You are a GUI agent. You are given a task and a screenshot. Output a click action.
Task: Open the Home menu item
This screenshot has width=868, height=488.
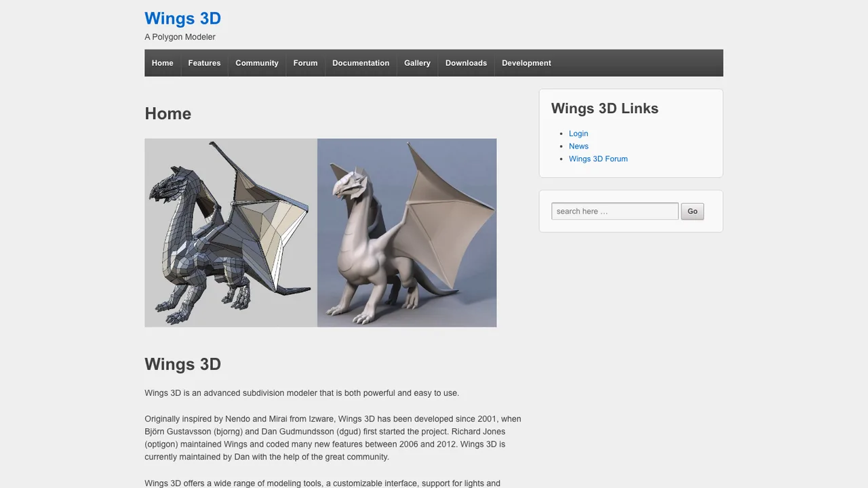coord(163,63)
